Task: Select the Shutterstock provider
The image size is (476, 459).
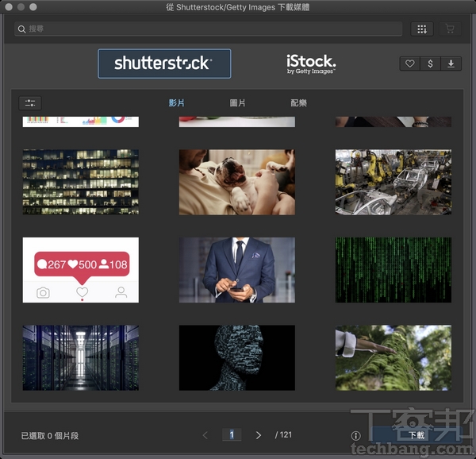Action: pos(164,64)
